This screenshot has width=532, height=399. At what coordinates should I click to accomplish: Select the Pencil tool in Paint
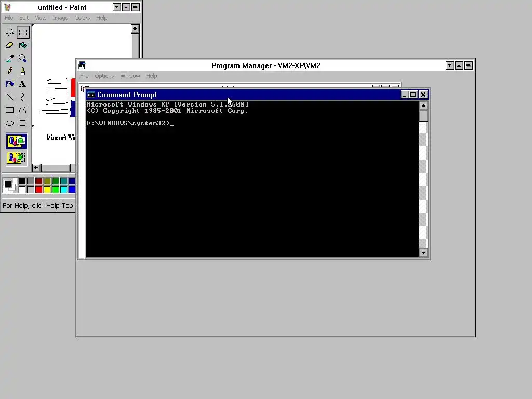(x=9, y=71)
